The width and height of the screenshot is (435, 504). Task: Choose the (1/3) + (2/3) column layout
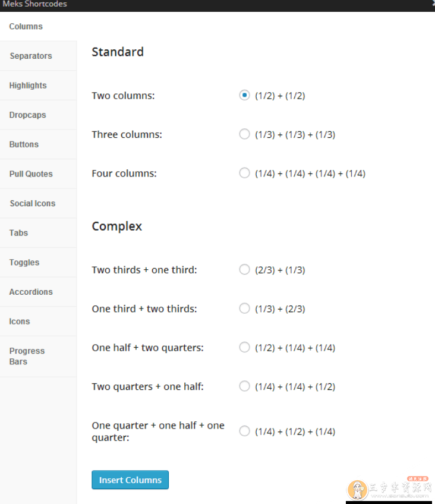click(244, 308)
